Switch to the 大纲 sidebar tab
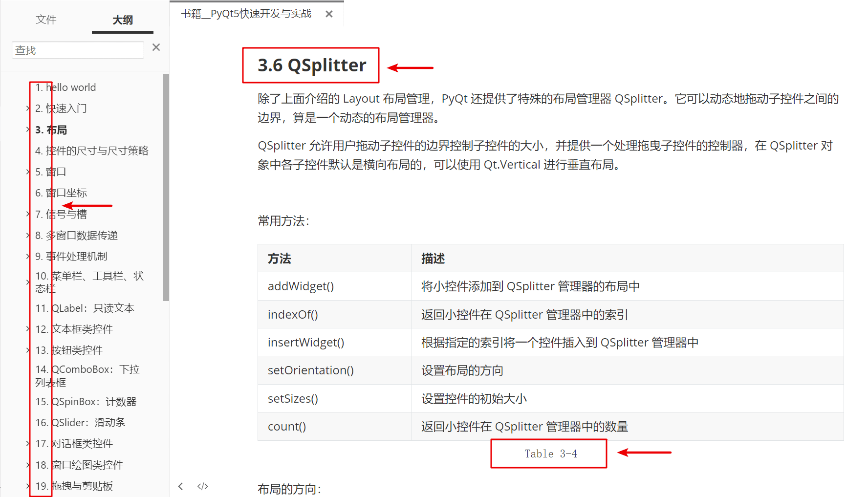This screenshot has height=497, width=868. point(123,20)
